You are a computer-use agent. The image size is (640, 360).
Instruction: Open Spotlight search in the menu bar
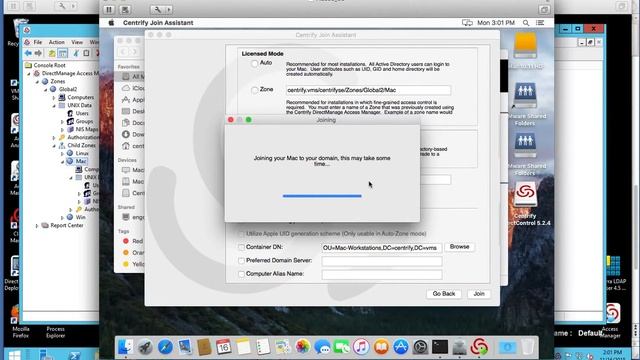[x=526, y=23]
